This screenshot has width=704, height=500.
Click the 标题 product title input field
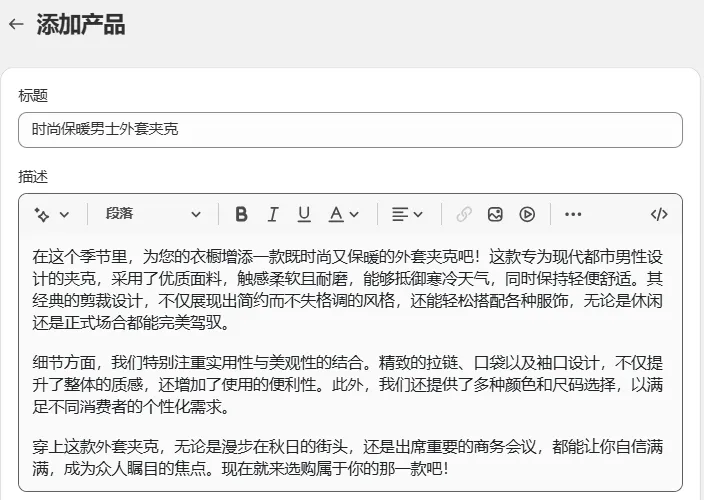[350, 129]
